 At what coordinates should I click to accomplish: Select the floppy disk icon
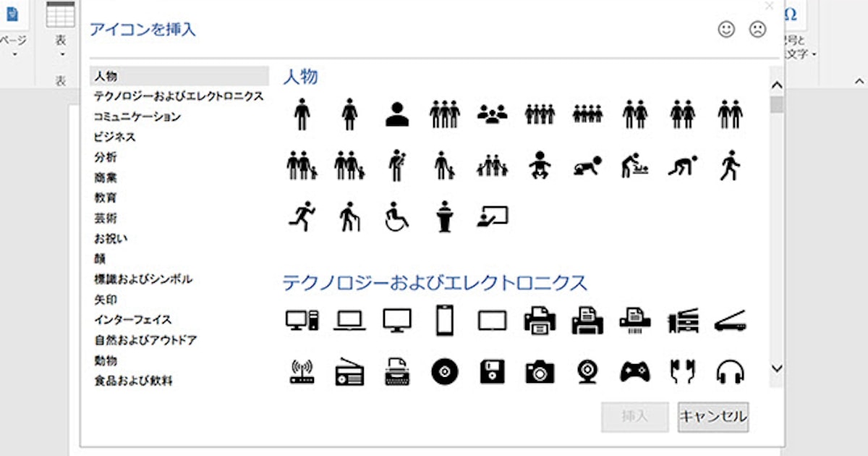[492, 372]
